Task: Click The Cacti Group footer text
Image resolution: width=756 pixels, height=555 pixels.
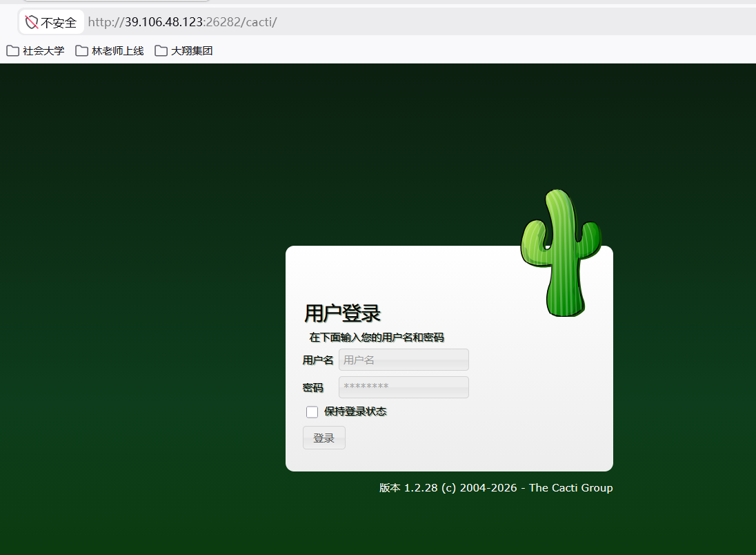Action: (571, 488)
